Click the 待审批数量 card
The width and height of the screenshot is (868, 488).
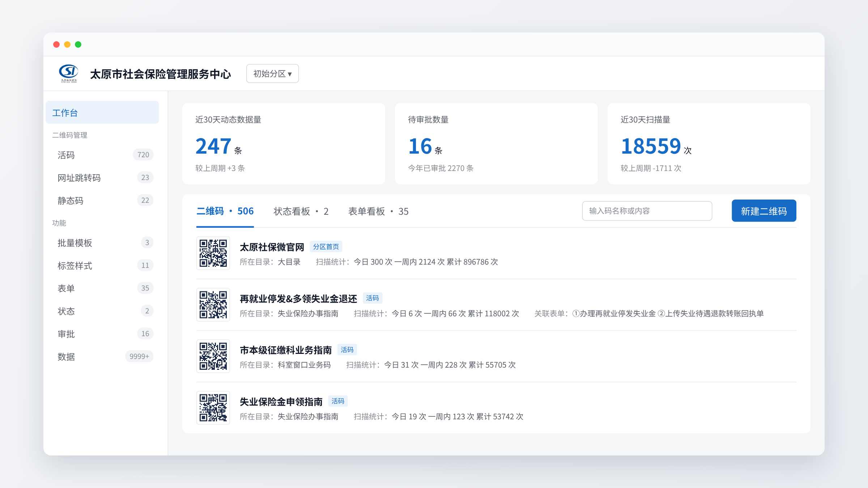[x=496, y=144]
